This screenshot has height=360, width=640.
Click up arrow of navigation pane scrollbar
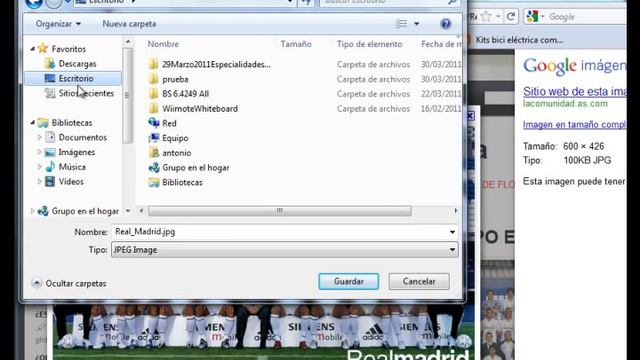[128, 42]
